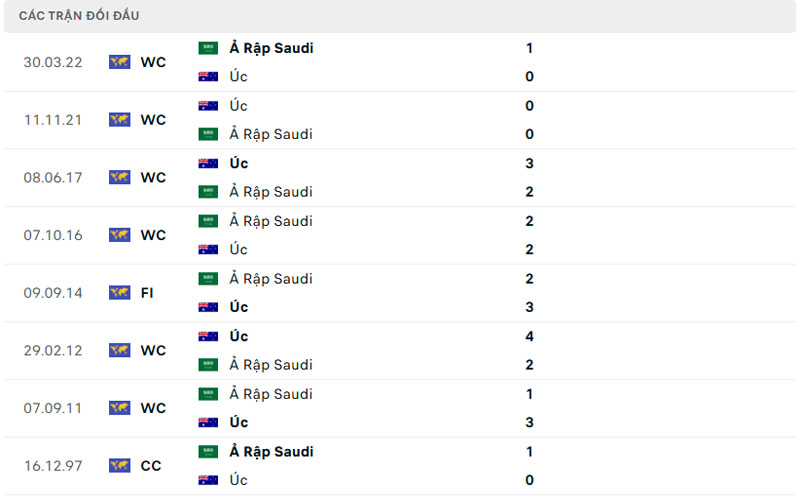Click Saudi Arabia flag in 07.10.16 match
800x500 pixels.
point(208,221)
